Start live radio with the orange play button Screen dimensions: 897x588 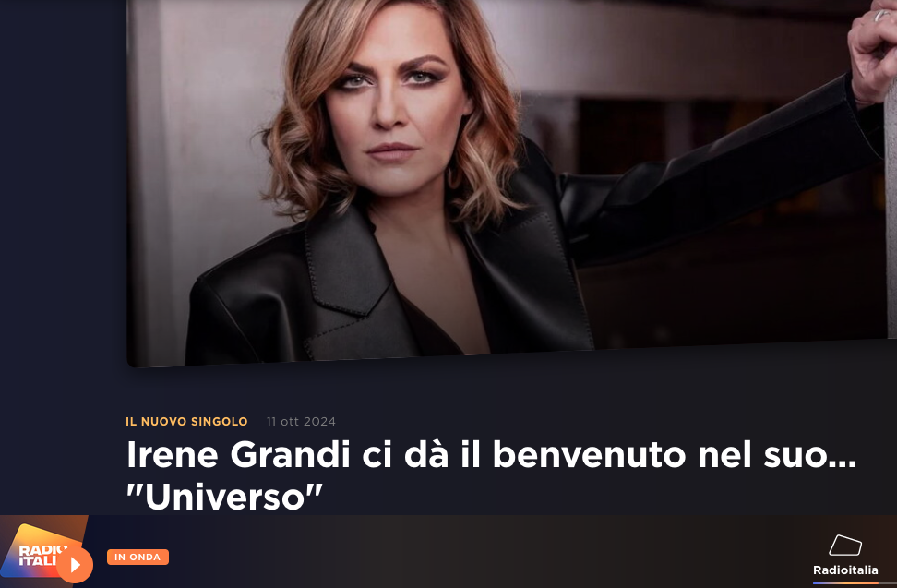(x=75, y=565)
